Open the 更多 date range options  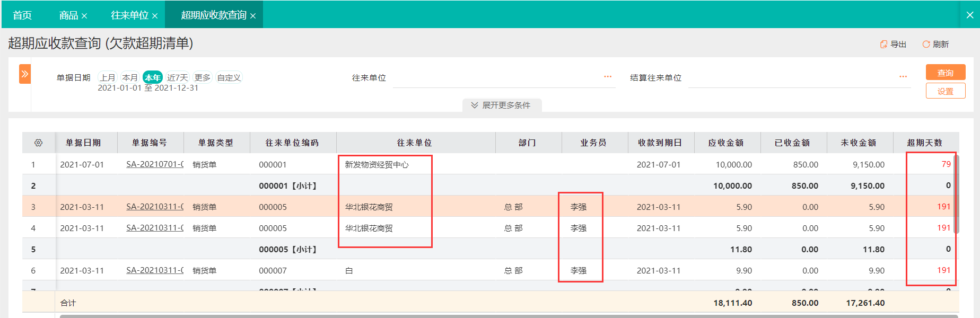(202, 77)
